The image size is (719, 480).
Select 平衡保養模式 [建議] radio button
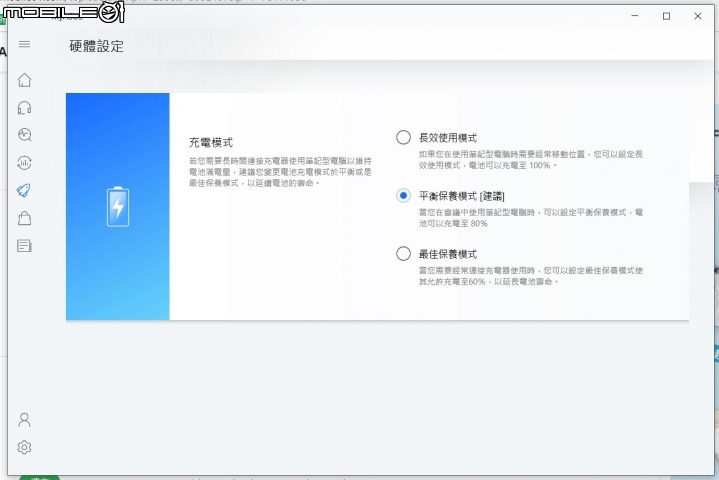pos(403,196)
